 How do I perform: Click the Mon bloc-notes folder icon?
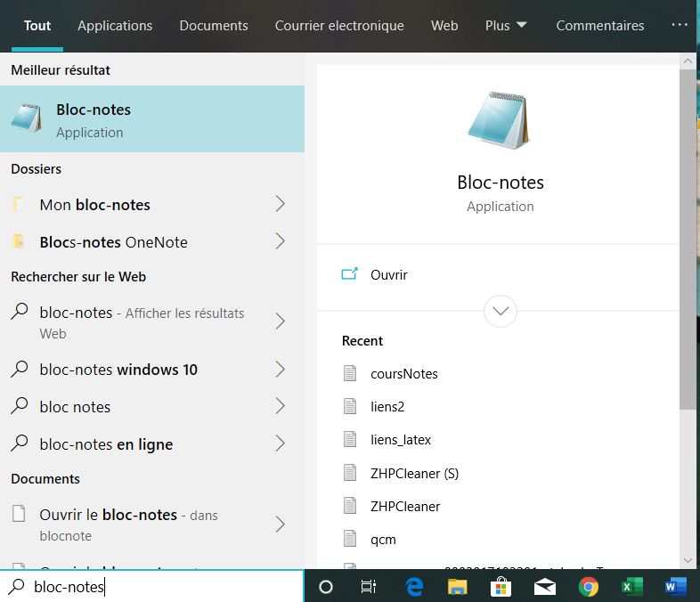[x=18, y=205]
